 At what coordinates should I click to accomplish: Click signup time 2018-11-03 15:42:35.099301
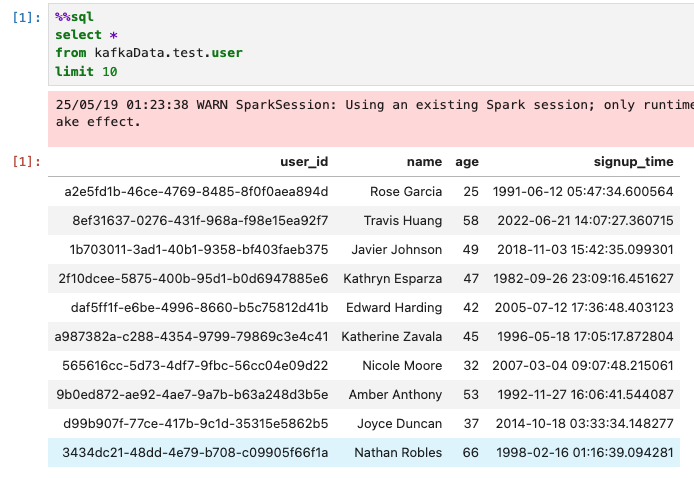(585, 249)
